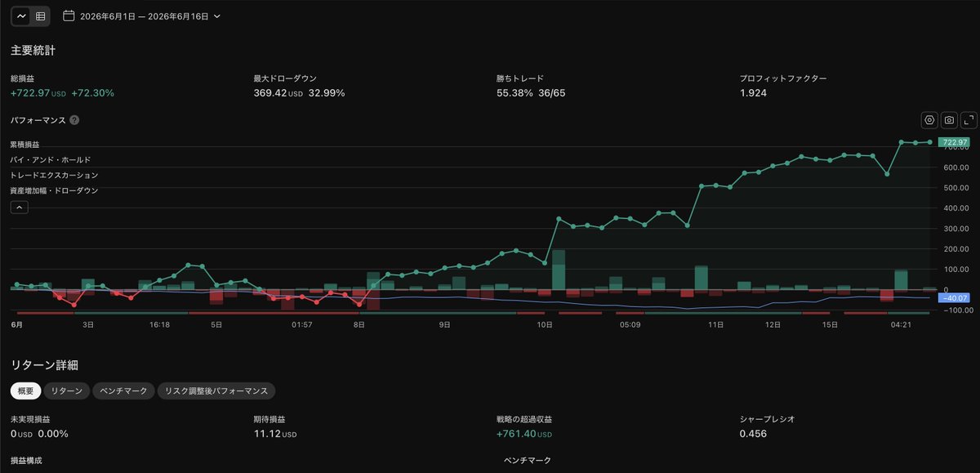Click the 未実現損益 value 0 USD
This screenshot has height=473, width=980.
tap(21, 433)
